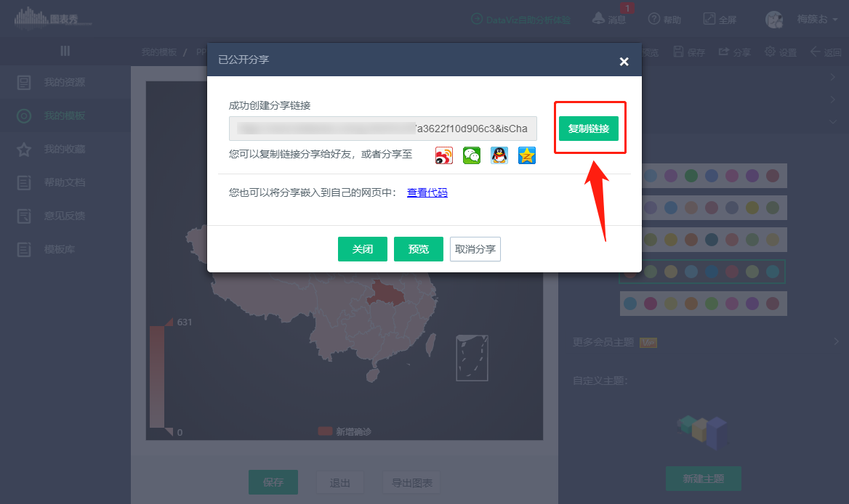
Task: Open 设置 gear in top toolbar
Action: point(780,52)
